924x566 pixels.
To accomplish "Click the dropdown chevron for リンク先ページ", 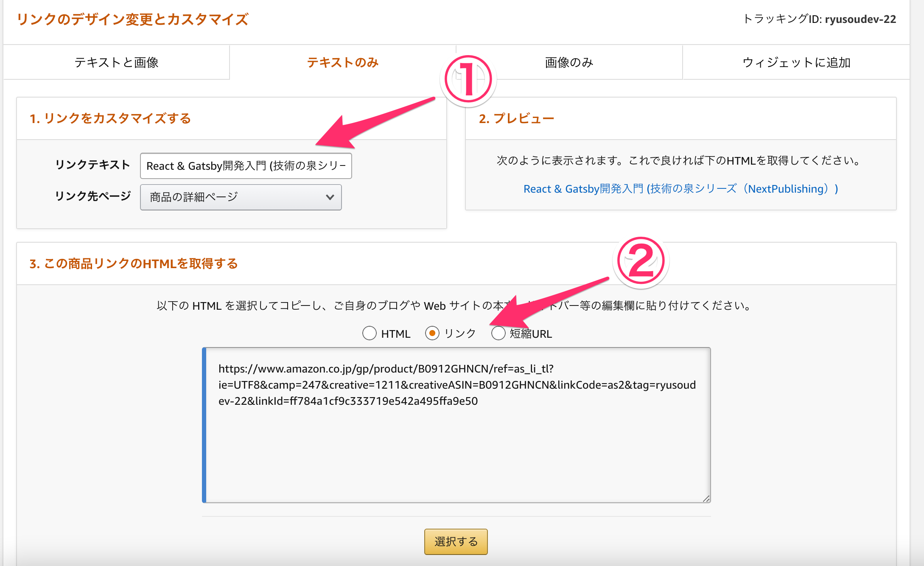I will (330, 197).
